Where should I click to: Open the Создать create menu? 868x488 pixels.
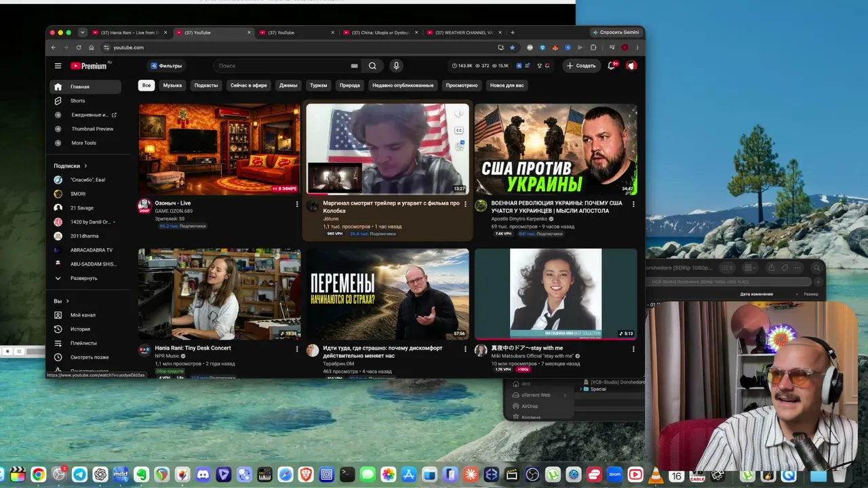tap(581, 66)
